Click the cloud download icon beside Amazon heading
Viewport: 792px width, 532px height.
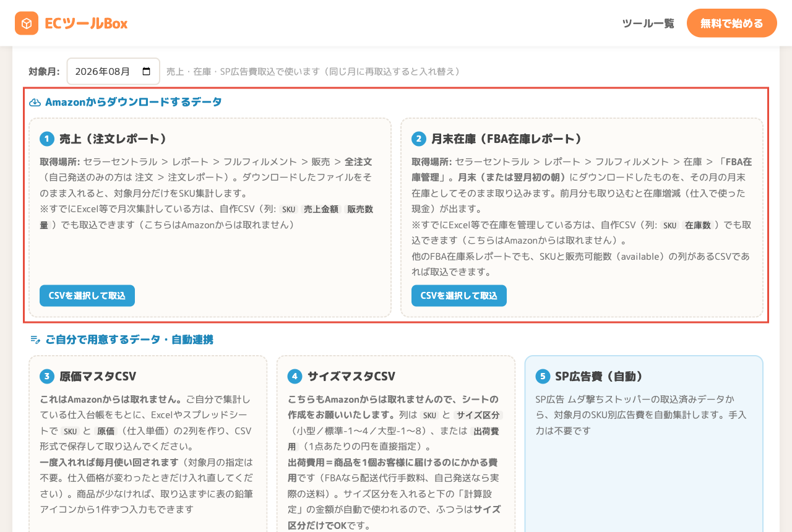click(35, 102)
